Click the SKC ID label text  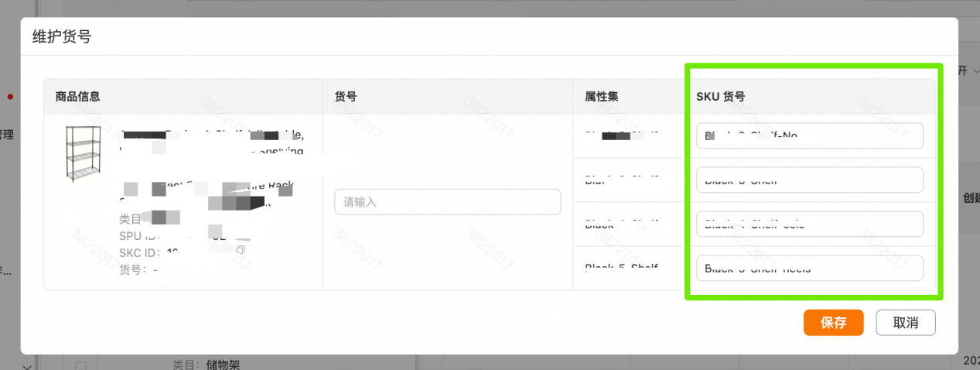(140, 252)
